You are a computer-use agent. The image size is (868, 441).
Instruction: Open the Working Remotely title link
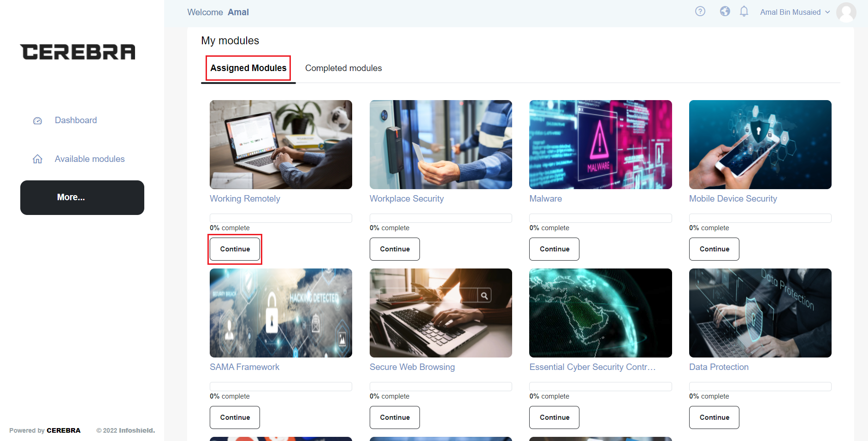point(245,199)
